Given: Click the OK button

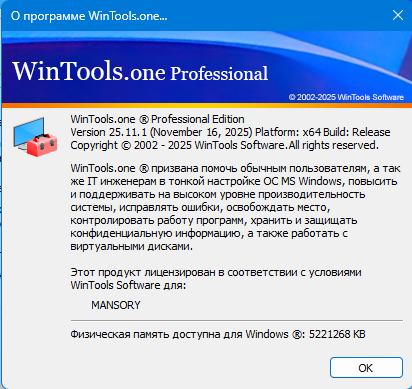Looking at the screenshot, I should (x=366, y=368).
